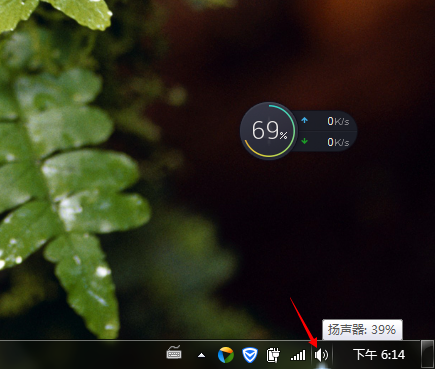Click the power plug battery icon
Viewport: 435px width, 369px height.
point(273,355)
